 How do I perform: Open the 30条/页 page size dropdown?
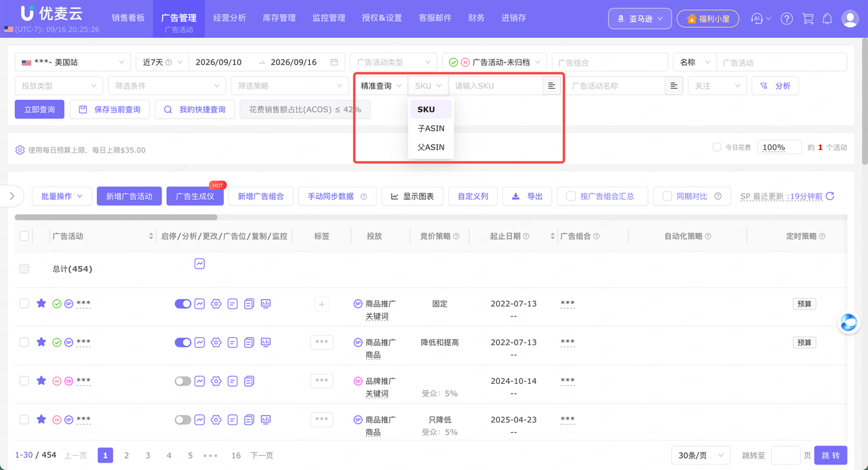tap(701, 455)
